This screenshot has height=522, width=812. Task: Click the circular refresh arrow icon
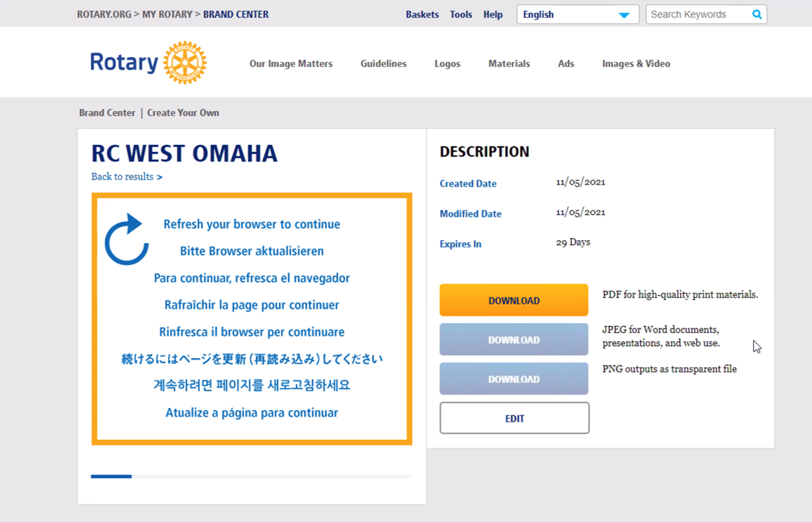(127, 240)
